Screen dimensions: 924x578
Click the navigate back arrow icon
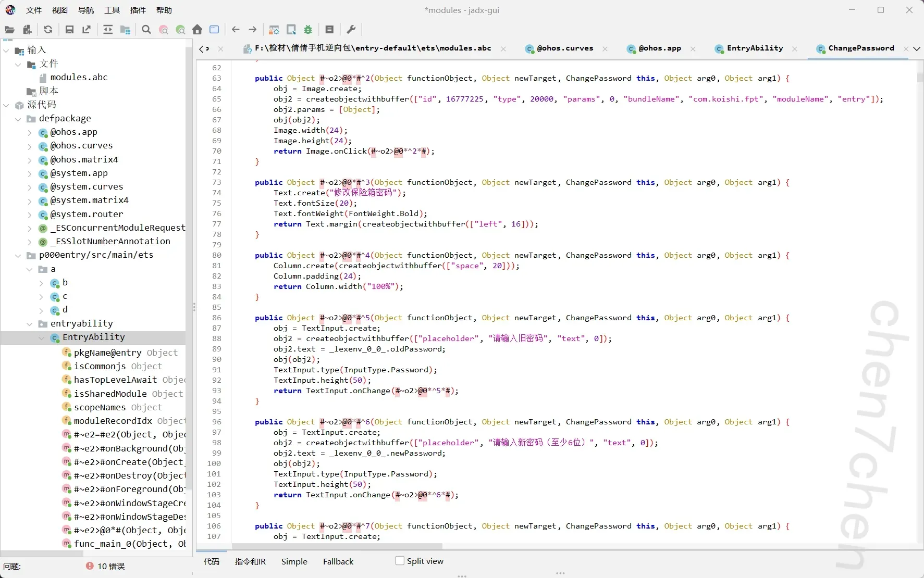(236, 30)
